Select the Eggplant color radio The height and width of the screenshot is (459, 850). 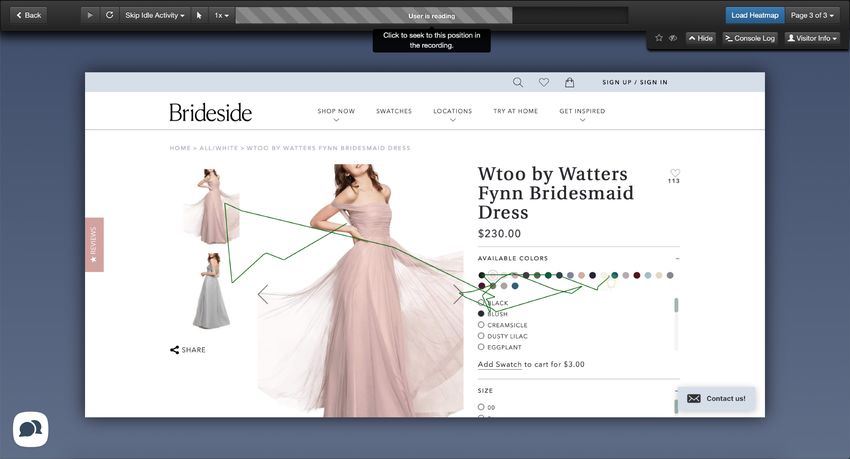(x=481, y=347)
